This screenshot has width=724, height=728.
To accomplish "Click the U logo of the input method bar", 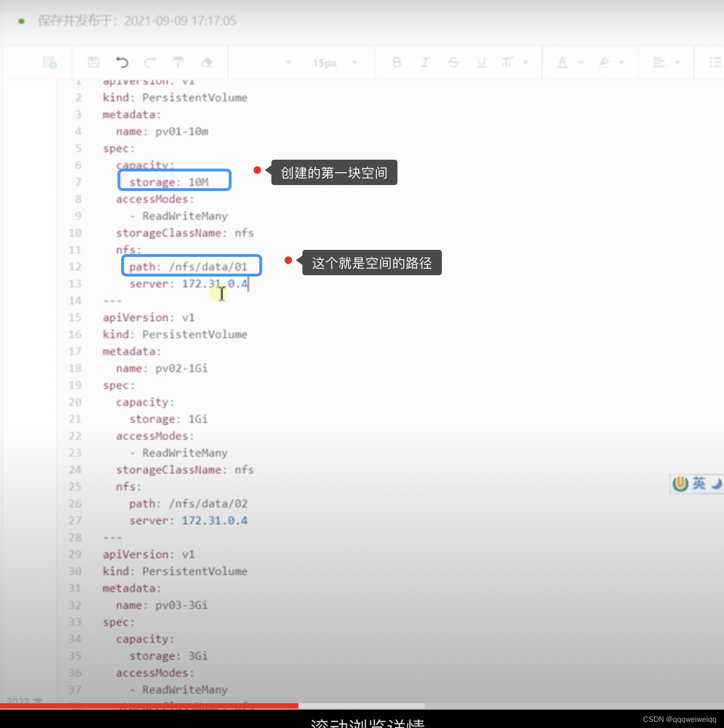I will coord(680,484).
